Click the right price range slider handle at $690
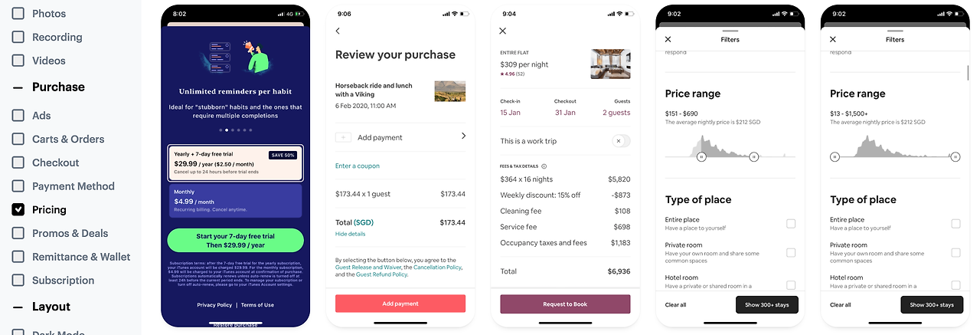Viewport: 980px width, 335px height. (x=753, y=156)
